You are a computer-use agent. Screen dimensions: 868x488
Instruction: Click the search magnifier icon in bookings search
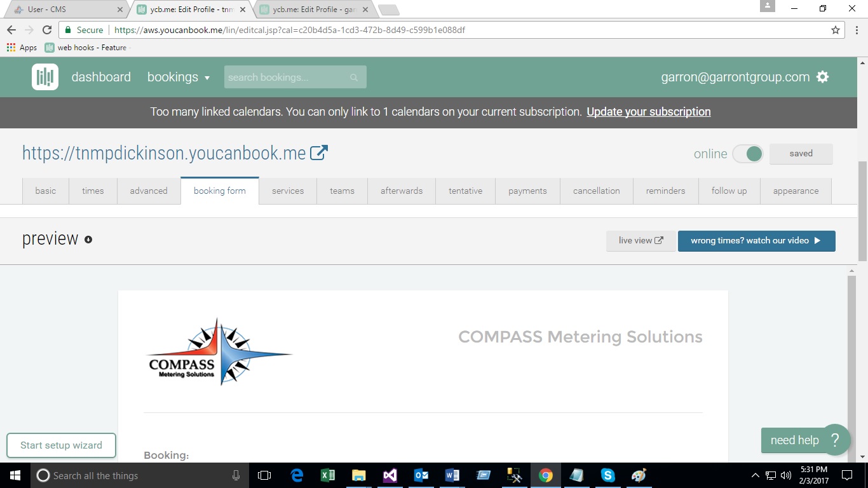(x=354, y=78)
